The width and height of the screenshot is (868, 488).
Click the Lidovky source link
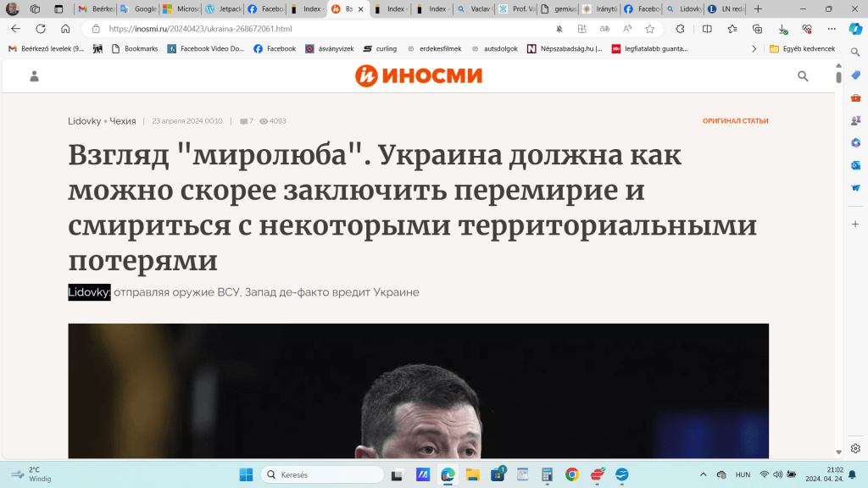84,121
